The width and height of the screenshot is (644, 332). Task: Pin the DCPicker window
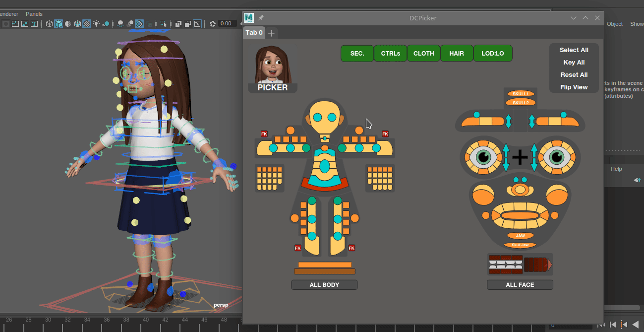[261, 18]
